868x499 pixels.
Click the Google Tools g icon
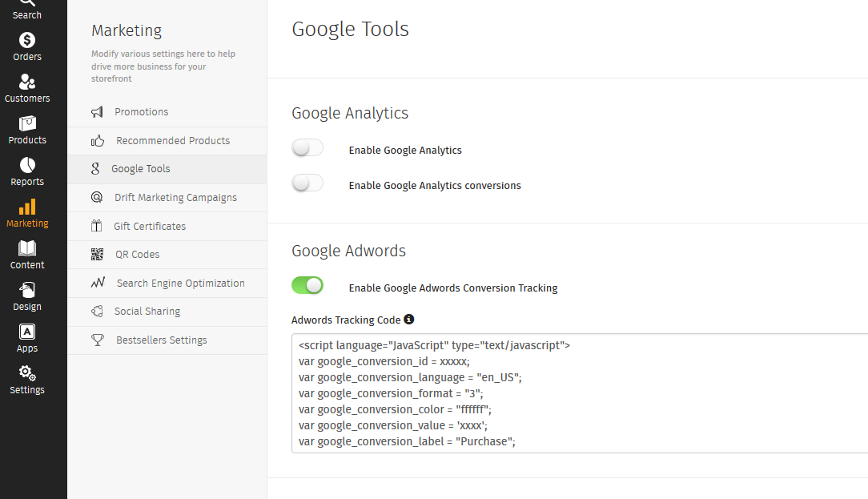coord(95,169)
